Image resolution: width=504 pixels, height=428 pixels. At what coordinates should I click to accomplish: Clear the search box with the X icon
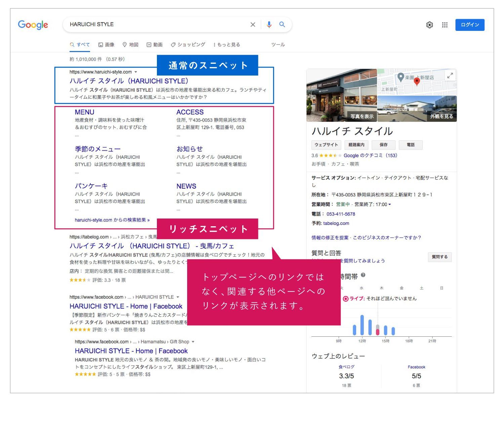pyautogui.click(x=253, y=25)
